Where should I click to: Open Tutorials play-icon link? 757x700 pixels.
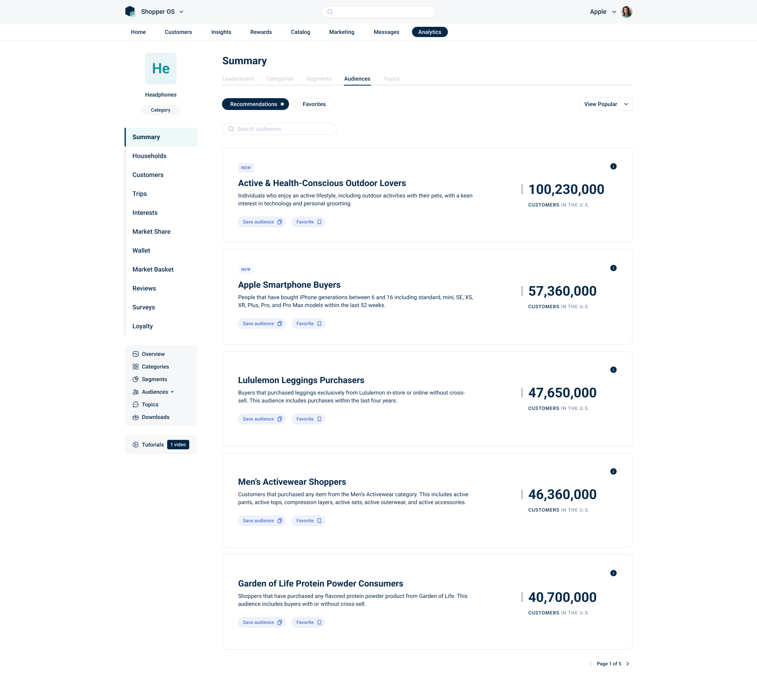(148, 445)
